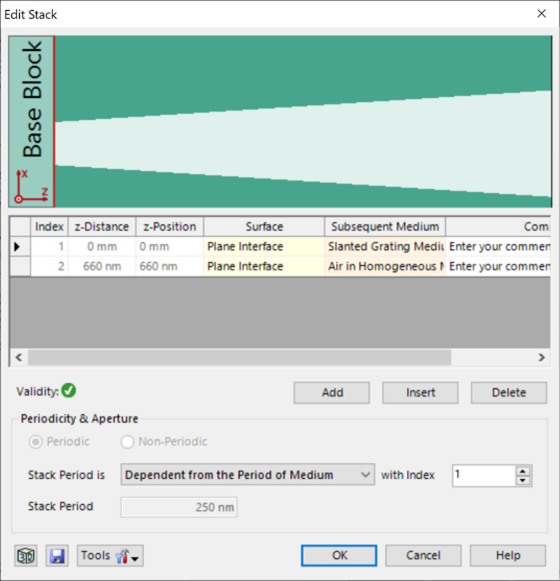
Task: Open the Tools dropdown button
Action: tap(110, 555)
